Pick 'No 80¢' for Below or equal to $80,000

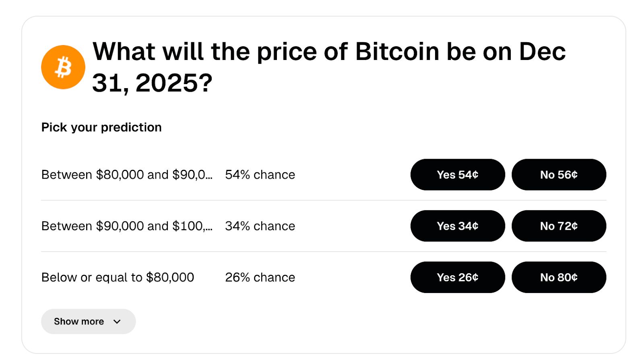559,277
